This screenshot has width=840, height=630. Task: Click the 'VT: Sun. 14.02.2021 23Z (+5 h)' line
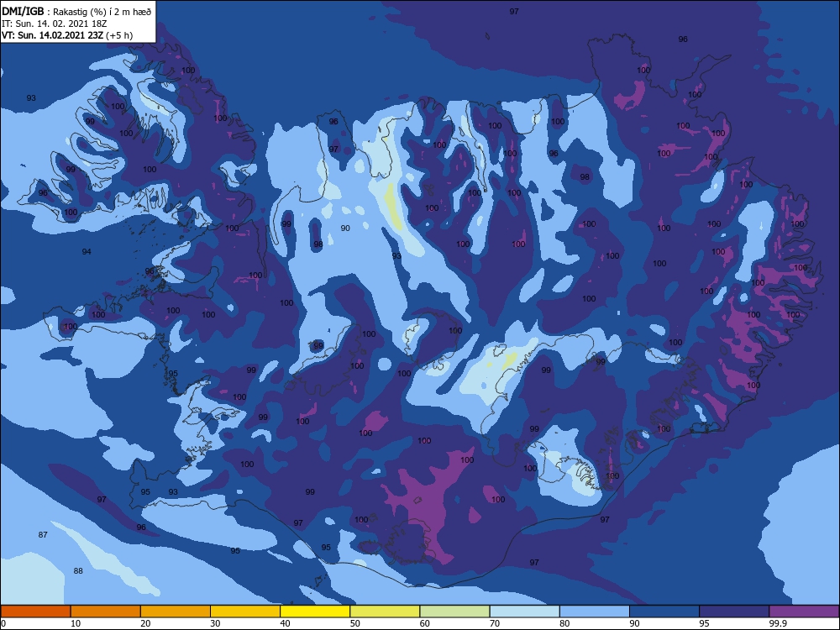click(x=67, y=35)
